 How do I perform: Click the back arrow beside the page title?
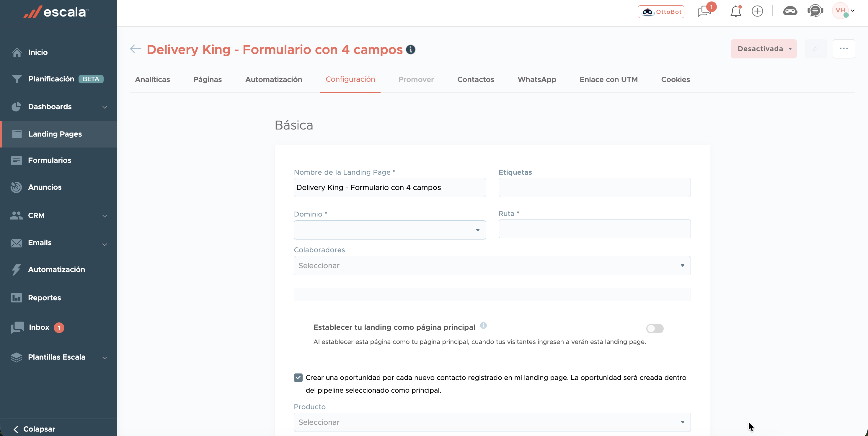coord(136,49)
